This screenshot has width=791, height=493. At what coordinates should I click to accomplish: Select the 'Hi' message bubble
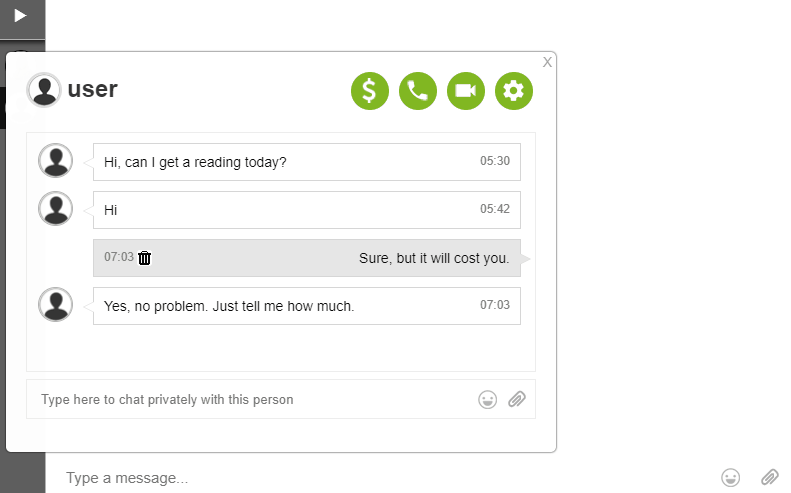click(x=307, y=210)
